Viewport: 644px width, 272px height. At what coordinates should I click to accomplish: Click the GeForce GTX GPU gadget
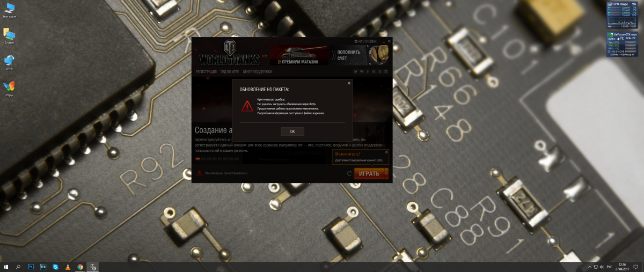tap(621, 45)
